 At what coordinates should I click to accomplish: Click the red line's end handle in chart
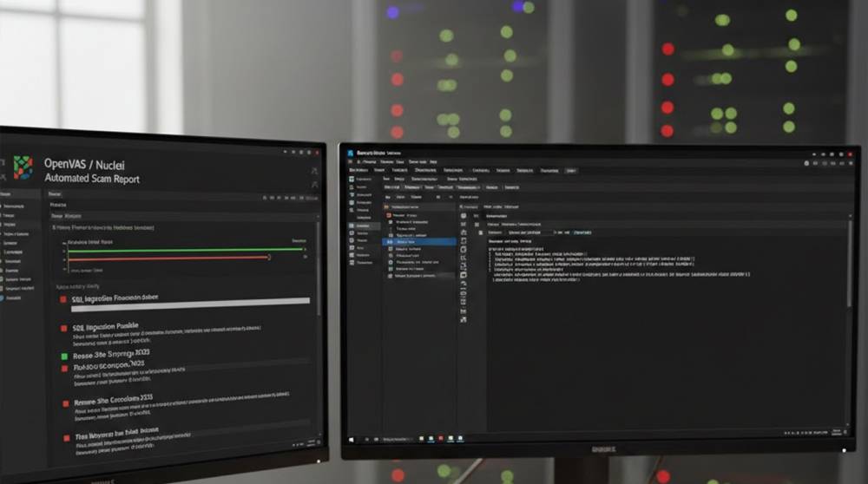pos(269,258)
